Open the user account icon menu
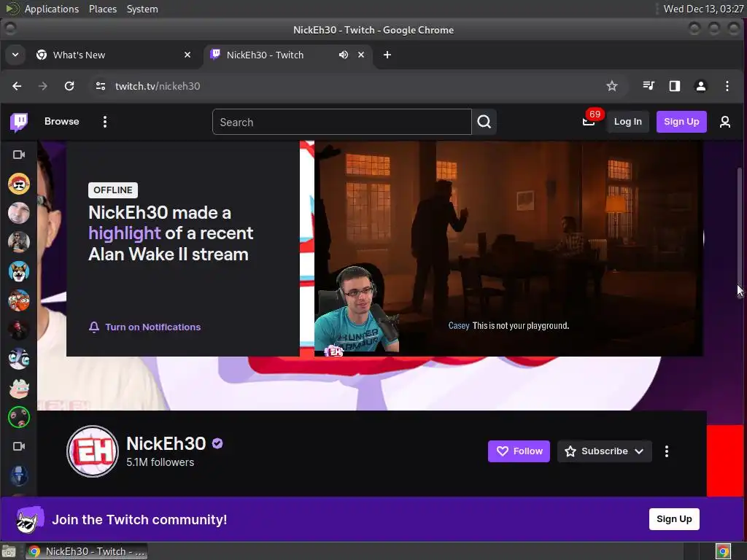This screenshot has height=560, width=747. [x=724, y=122]
